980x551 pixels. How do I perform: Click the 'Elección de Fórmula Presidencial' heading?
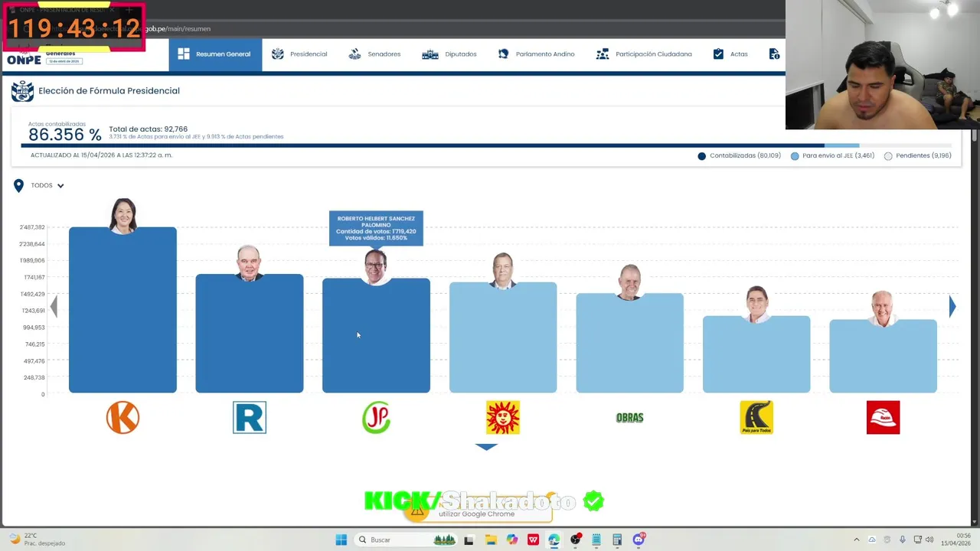tap(109, 91)
